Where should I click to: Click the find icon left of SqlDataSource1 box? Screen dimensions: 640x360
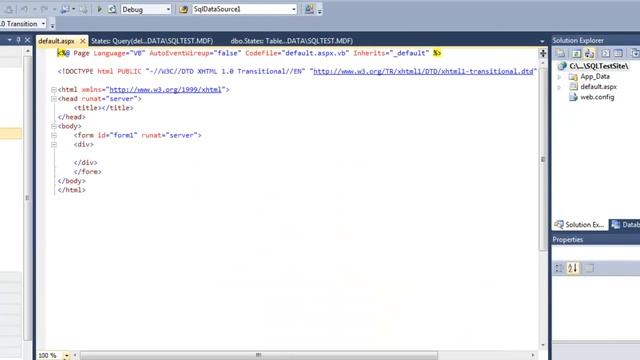click(x=184, y=9)
